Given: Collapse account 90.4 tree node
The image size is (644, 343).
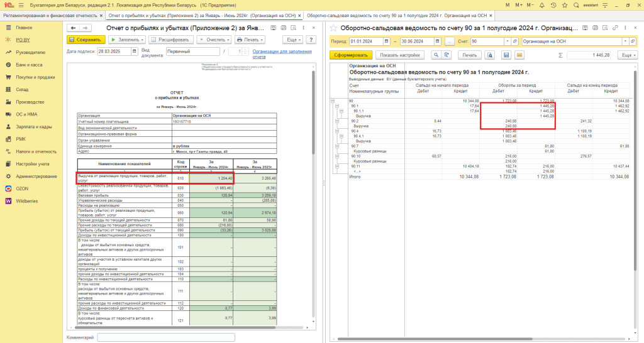Looking at the screenshot, I should point(337,131).
